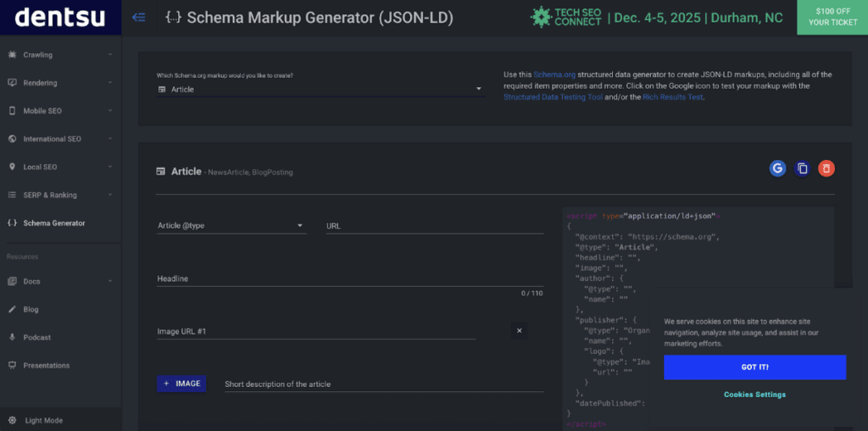Click the Tech SEO Connect banner date text

click(x=695, y=18)
